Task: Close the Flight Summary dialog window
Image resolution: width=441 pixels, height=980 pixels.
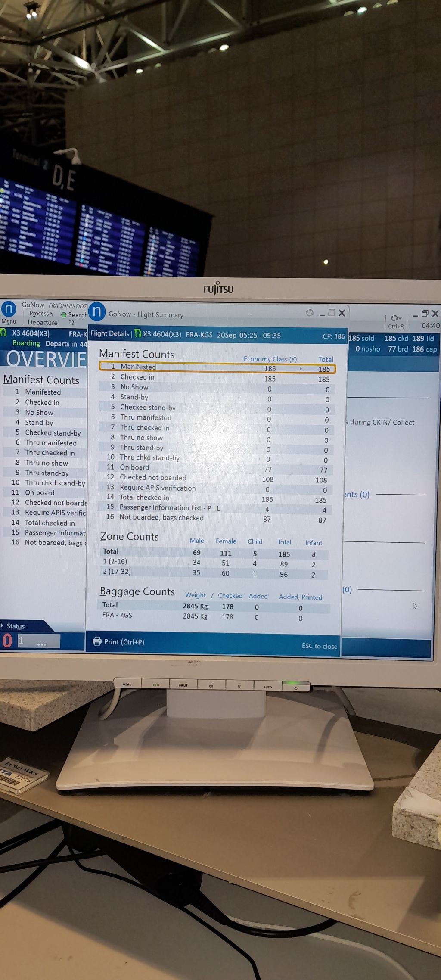Action: point(342,313)
